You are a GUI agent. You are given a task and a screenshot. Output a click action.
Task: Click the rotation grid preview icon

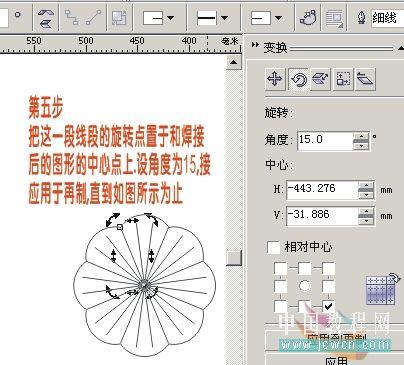click(382, 289)
